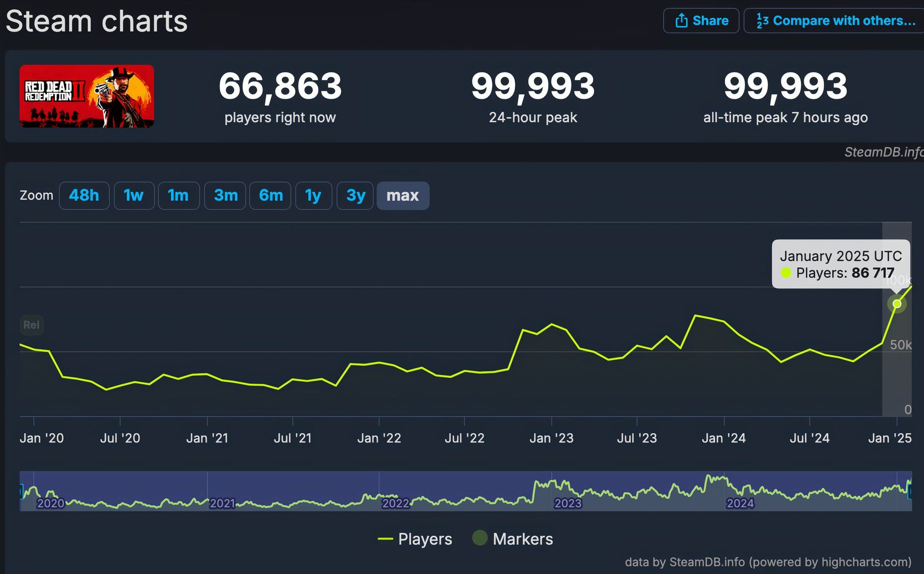This screenshot has width=924, height=574.
Task: Set zoom to 3m
Action: point(225,196)
